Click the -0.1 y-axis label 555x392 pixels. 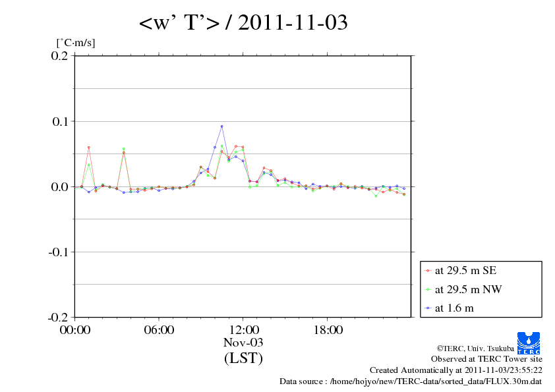[x=58, y=252]
